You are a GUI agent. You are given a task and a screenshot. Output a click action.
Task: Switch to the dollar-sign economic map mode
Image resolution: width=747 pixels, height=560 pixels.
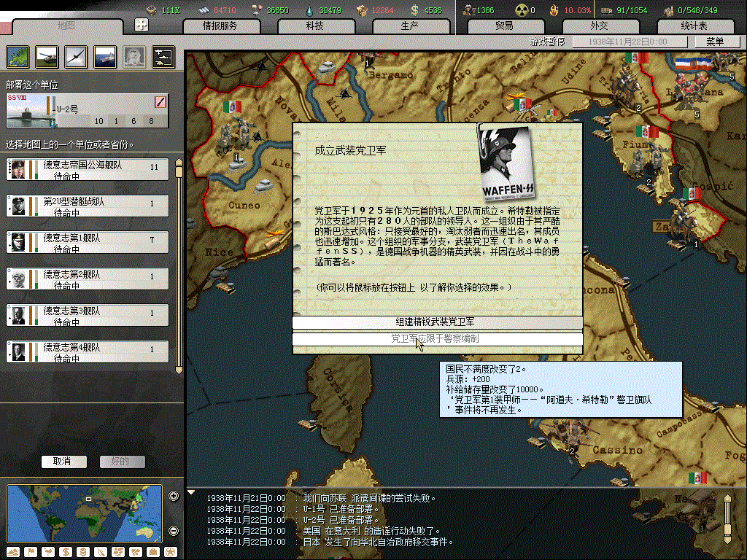64,551
